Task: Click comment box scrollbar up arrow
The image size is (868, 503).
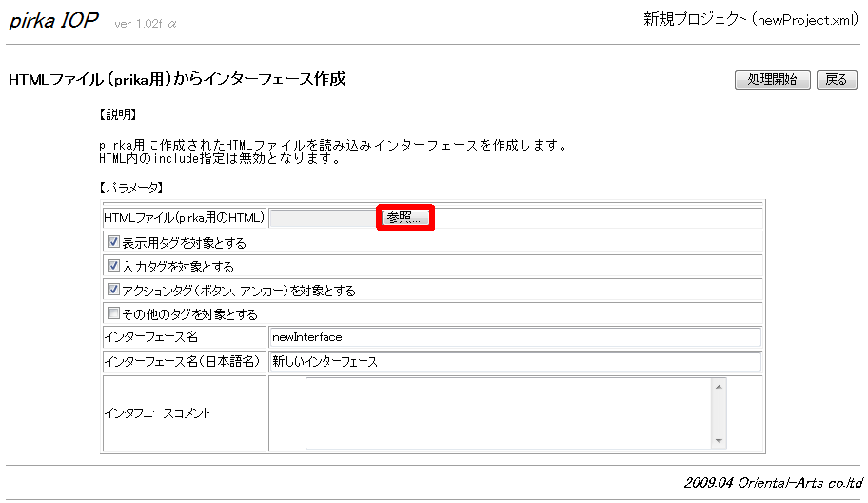Action: [719, 386]
